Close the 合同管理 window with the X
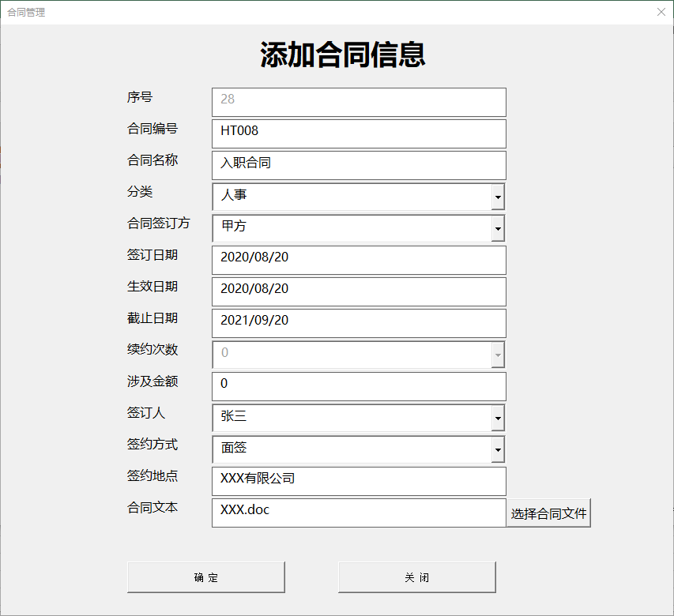Viewport: 674px width, 616px height. [661, 12]
